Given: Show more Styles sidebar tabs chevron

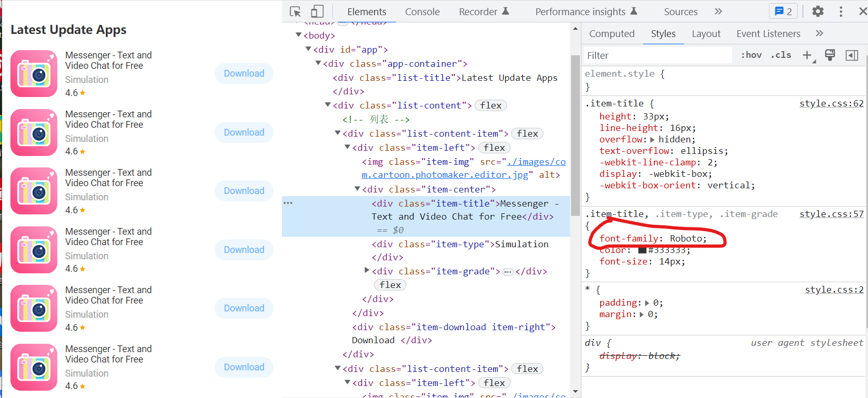Looking at the screenshot, I should click(820, 33).
